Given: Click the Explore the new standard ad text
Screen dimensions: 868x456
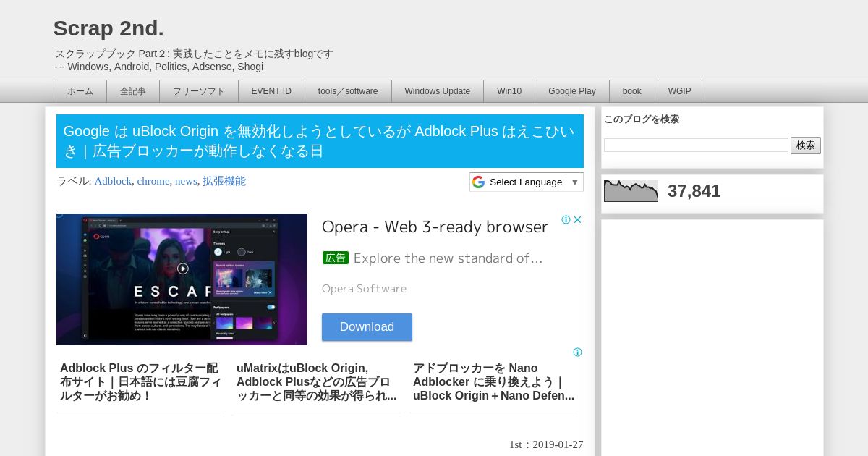Looking at the screenshot, I should coord(448,258).
